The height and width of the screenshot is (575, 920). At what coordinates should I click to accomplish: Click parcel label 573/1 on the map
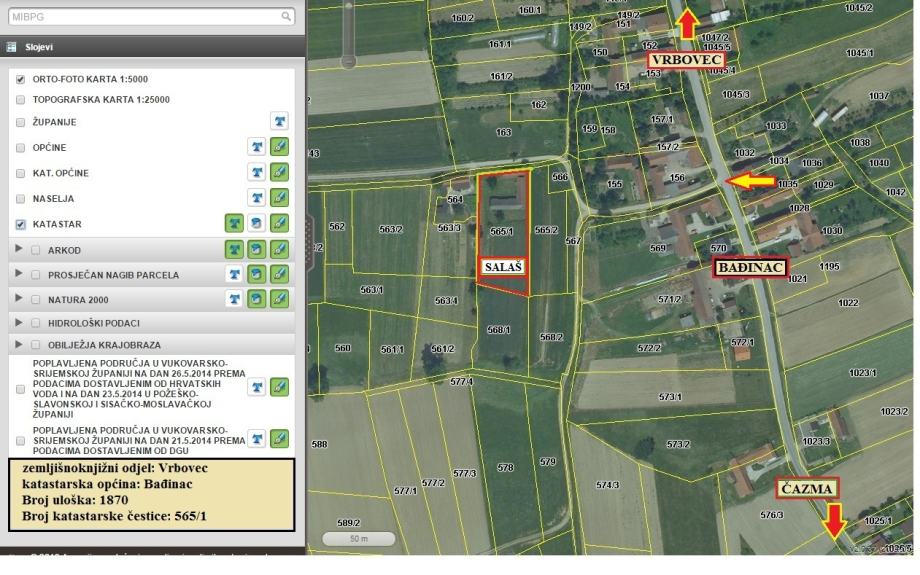[669, 397]
